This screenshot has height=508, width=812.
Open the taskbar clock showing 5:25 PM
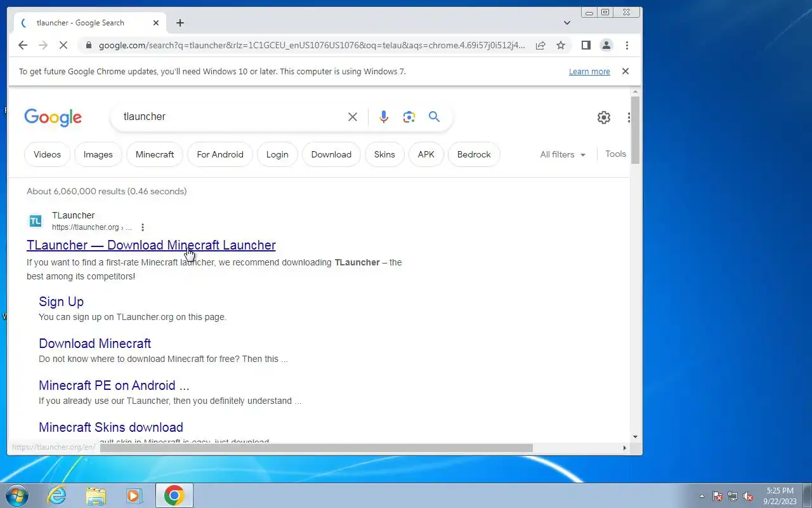click(x=780, y=495)
